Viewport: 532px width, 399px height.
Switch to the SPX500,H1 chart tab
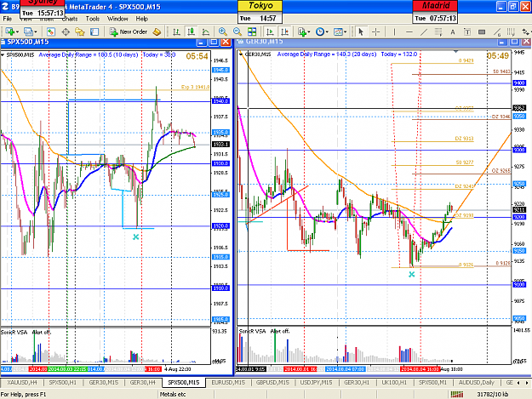63,382
